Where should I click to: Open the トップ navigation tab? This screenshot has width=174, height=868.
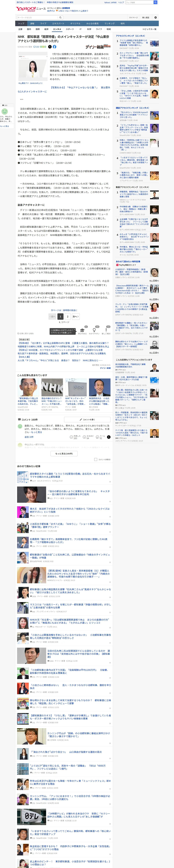(x=21, y=24)
